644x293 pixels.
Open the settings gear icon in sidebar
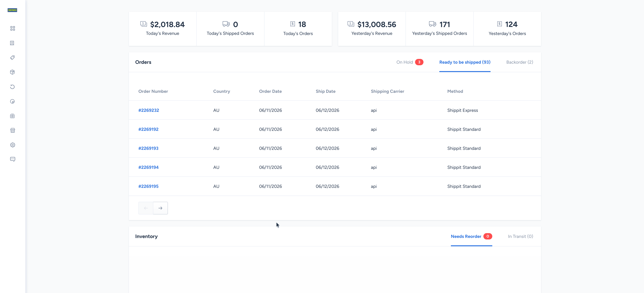[13, 145]
